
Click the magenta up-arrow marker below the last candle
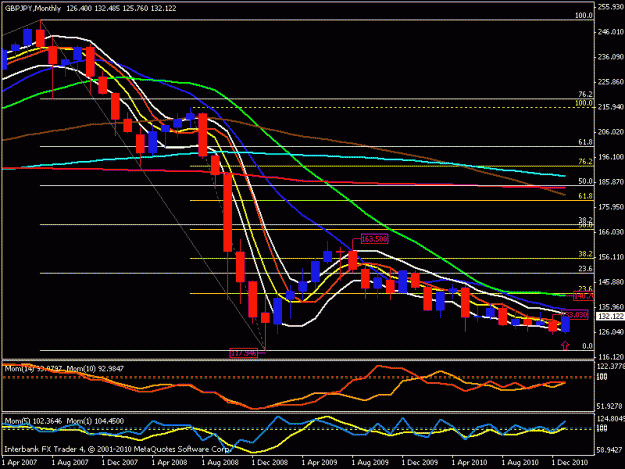point(565,345)
